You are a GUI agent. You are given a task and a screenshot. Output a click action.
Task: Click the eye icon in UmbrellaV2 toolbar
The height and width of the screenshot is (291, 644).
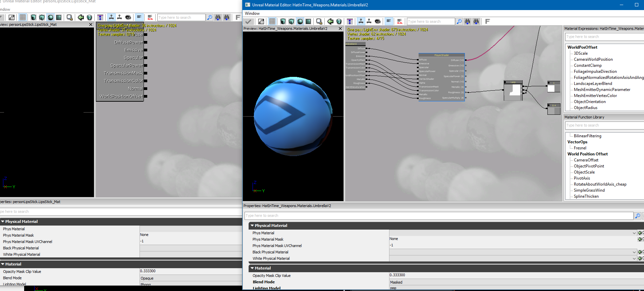tap(378, 21)
